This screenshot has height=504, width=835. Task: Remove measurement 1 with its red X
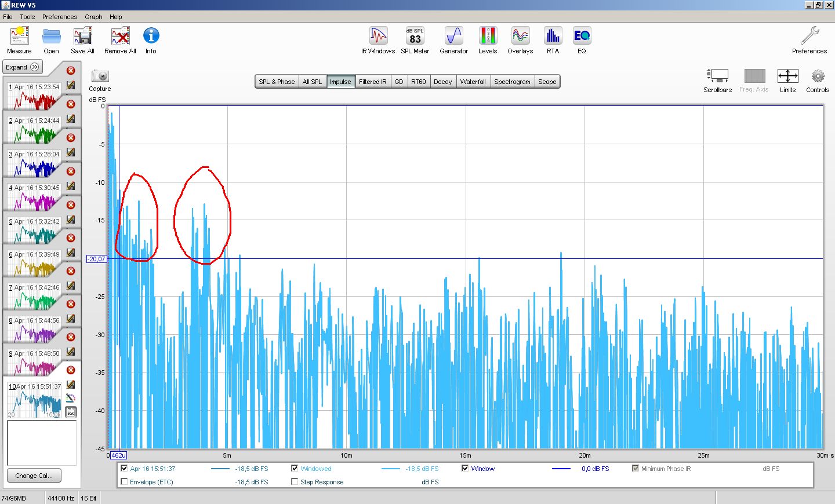[71, 71]
